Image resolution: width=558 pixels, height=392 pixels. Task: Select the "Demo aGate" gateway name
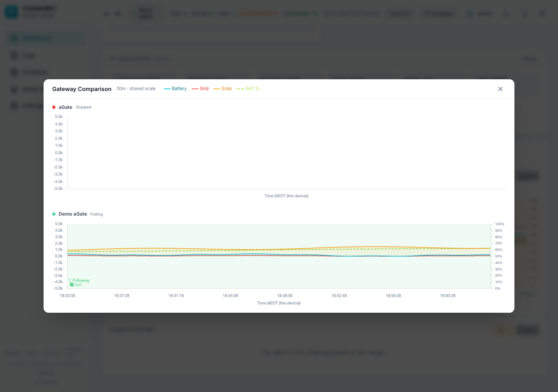click(73, 214)
